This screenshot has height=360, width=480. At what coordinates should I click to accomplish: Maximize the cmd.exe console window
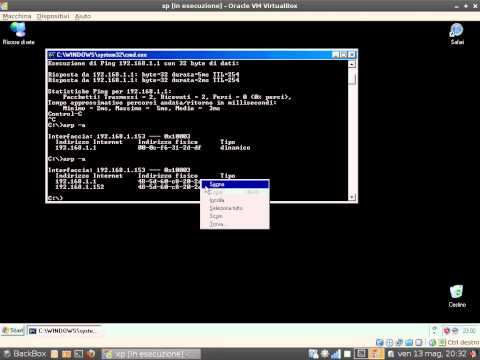coord(344,54)
